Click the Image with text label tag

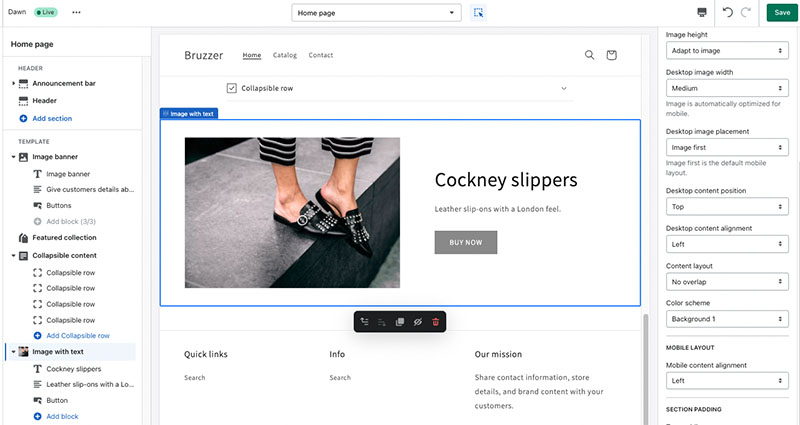(189, 114)
